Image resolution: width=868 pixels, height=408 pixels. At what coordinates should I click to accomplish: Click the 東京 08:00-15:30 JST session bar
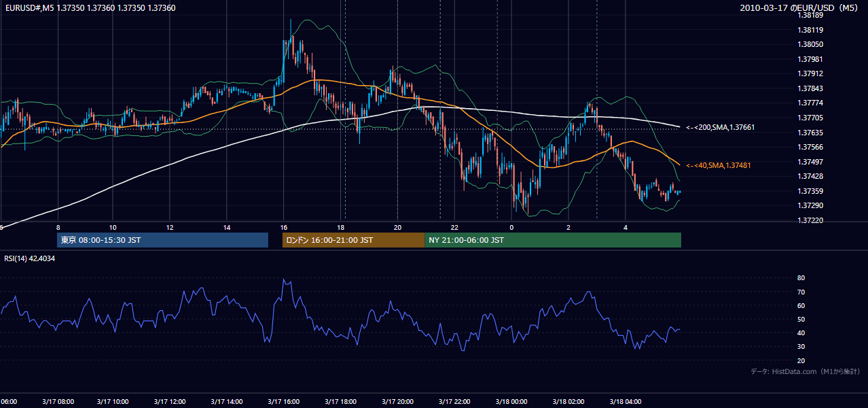[x=163, y=240]
